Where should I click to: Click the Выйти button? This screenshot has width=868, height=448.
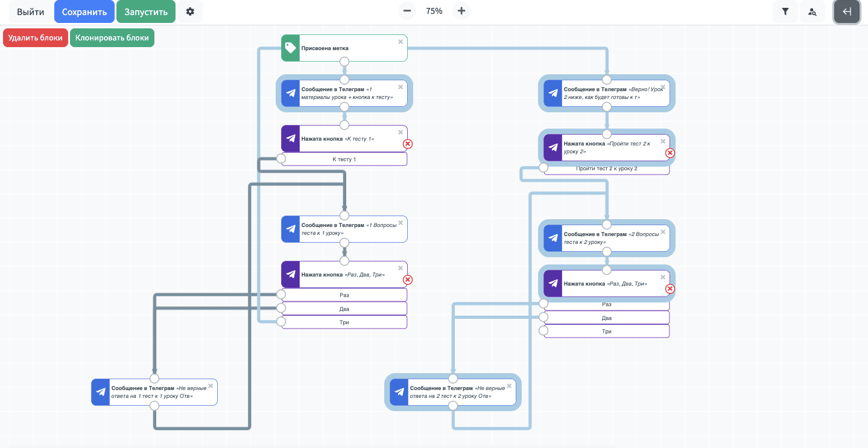click(x=30, y=11)
